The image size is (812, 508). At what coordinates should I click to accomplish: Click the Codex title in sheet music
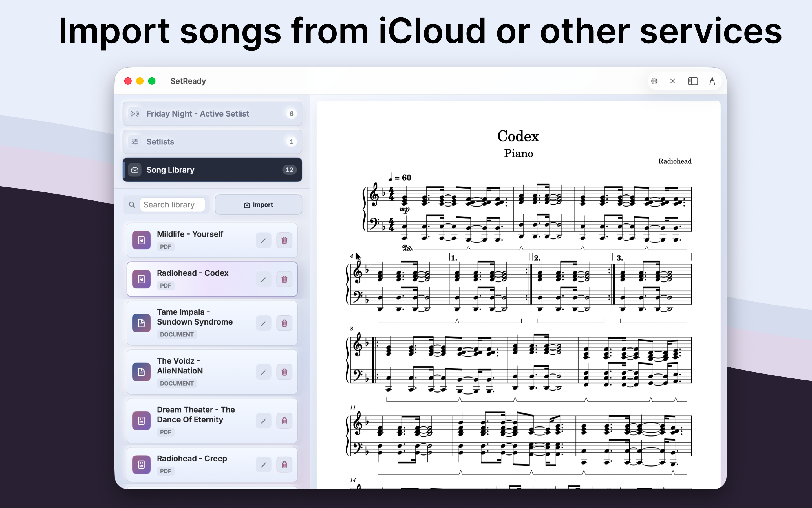coord(518,136)
